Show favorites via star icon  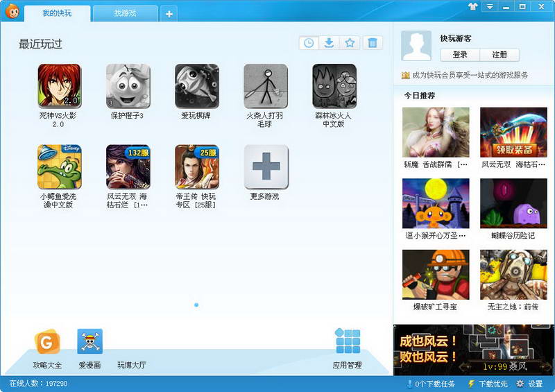point(350,43)
